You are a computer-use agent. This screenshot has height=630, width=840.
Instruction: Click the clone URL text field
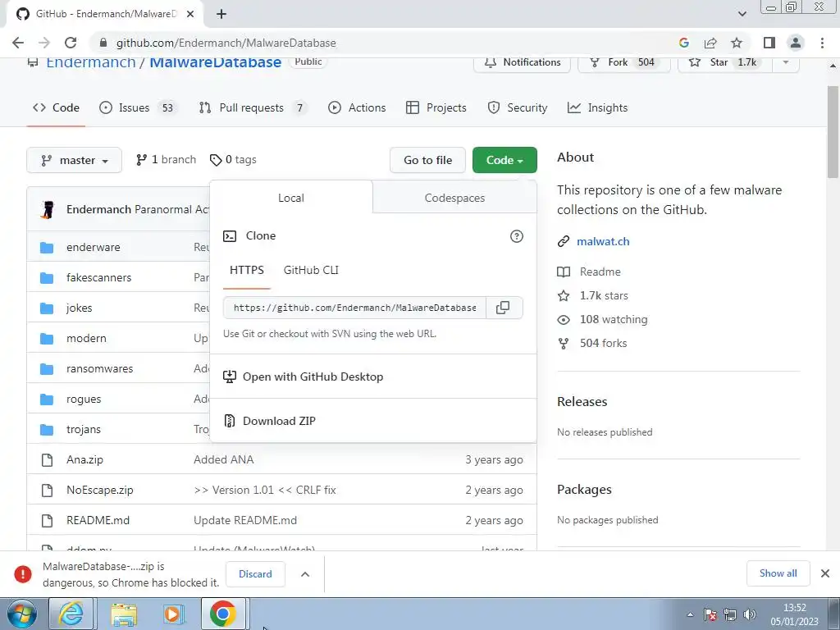354,308
